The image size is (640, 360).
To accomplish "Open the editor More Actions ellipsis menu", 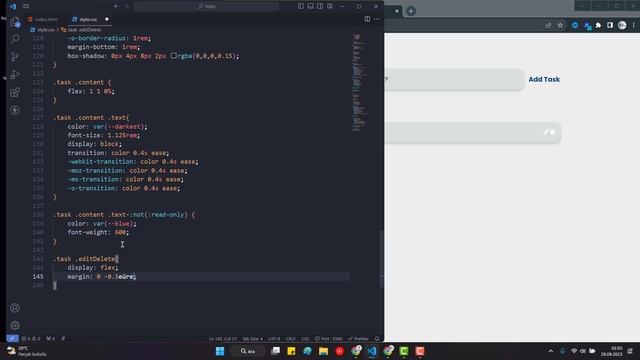I will [x=377, y=19].
